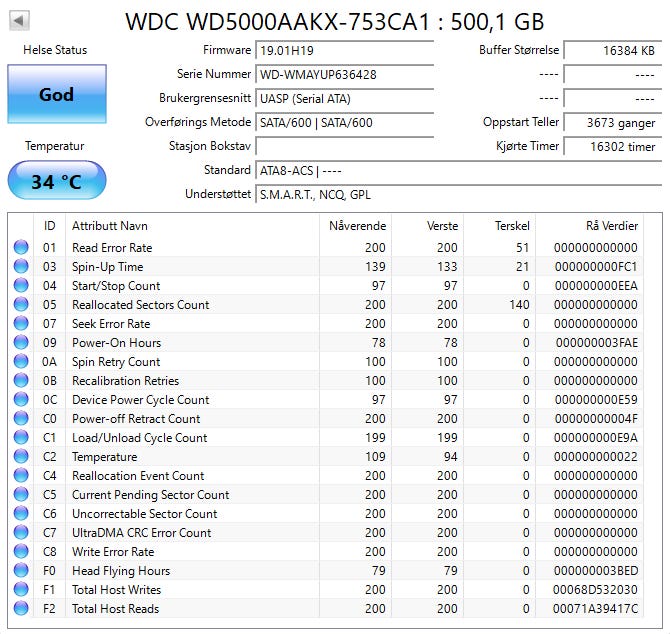Image resolution: width=670 pixels, height=634 pixels.
Task: Click the ATA8-ACS standard field
Action: tap(458, 170)
